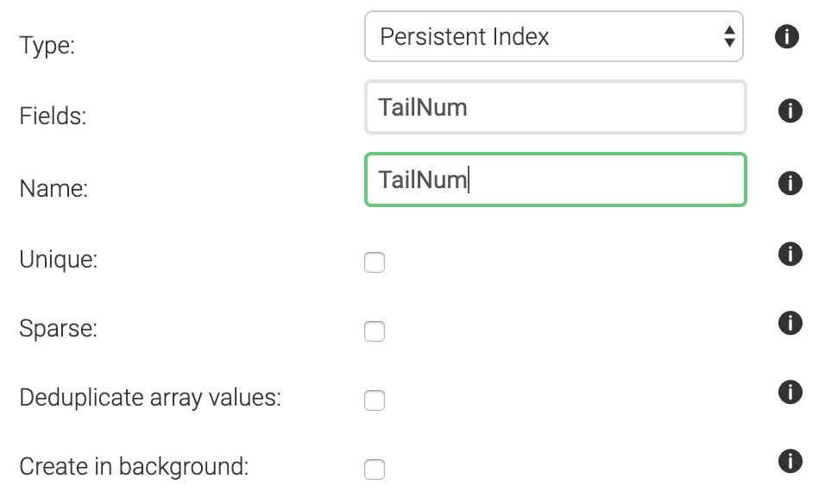Screen dimensions: 825x504
Task: Open the info icon for the Sparse option
Action: (x=790, y=323)
